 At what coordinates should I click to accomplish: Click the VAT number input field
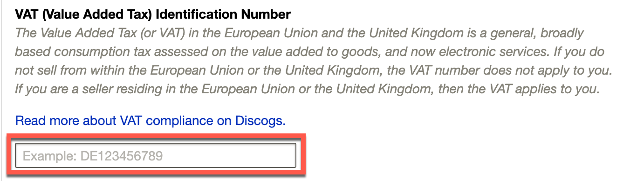coord(156,155)
